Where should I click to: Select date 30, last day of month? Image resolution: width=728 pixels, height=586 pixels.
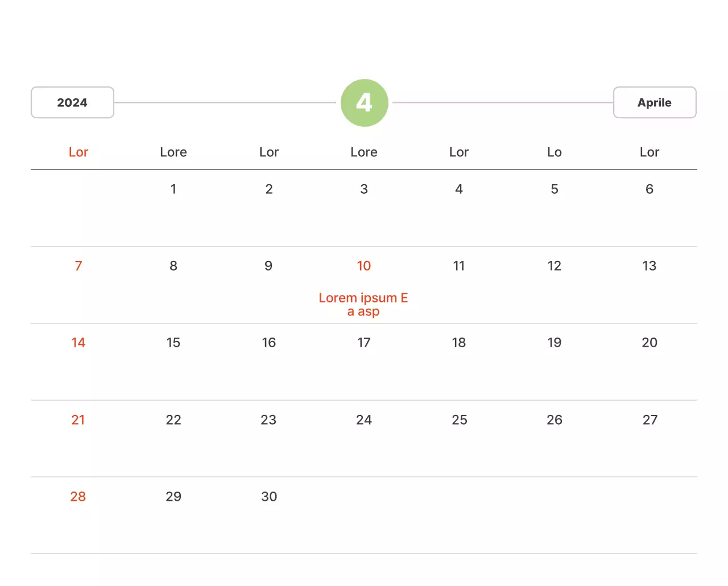tap(269, 497)
